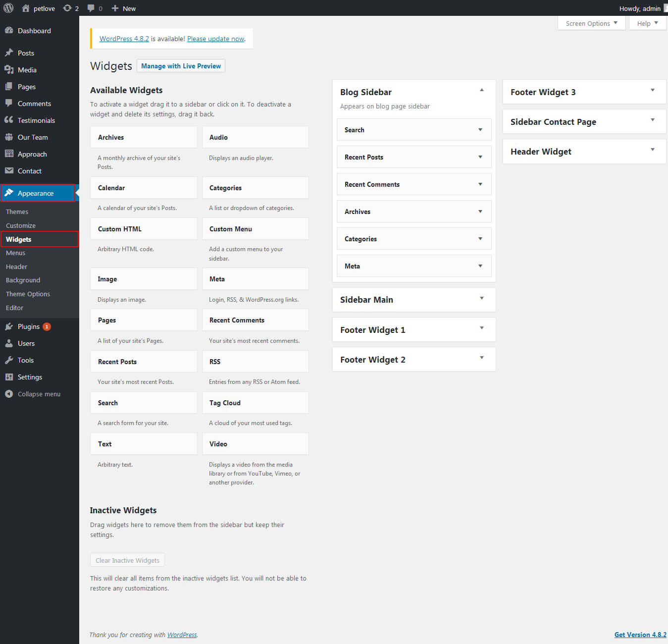Click the Contact envelope icon
This screenshot has width=668, height=644.
[9, 170]
